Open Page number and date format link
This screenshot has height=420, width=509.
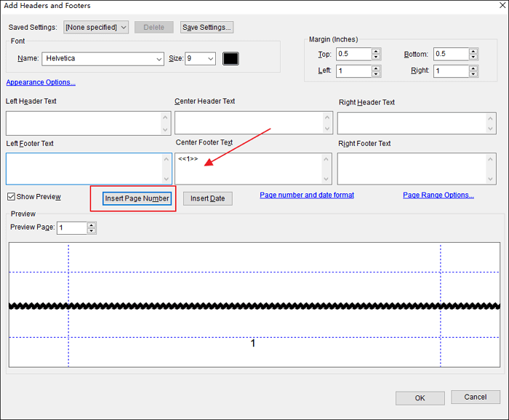(307, 195)
